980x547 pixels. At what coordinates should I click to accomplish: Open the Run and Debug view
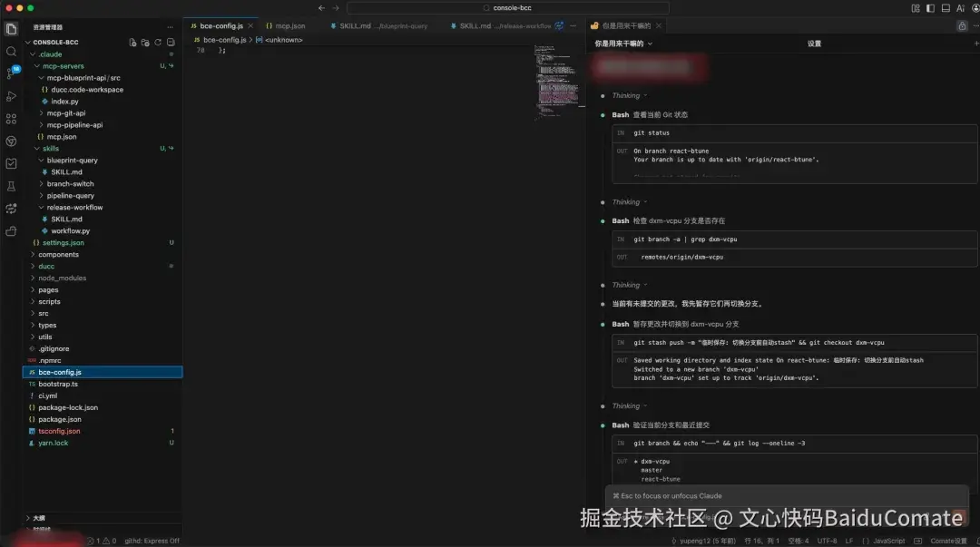(x=11, y=96)
